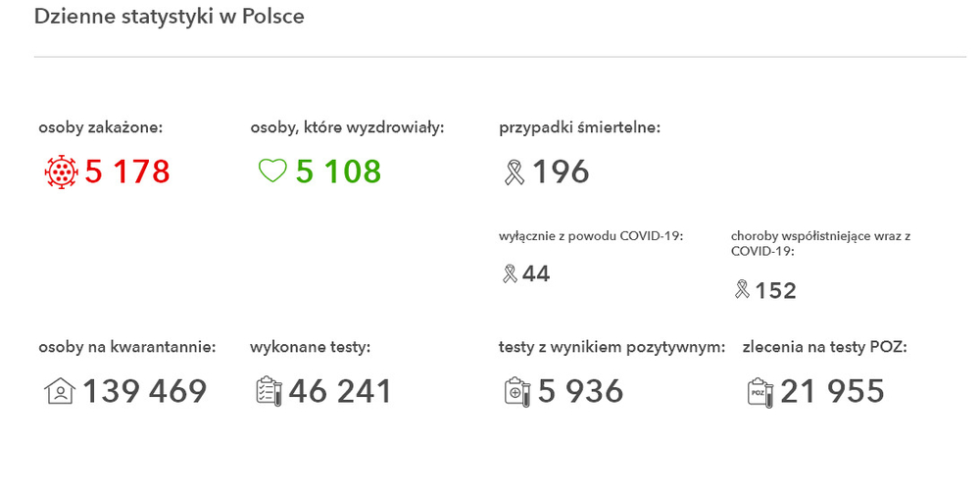Click the red virus icon for infected persons
980x492 pixels.
61,172
